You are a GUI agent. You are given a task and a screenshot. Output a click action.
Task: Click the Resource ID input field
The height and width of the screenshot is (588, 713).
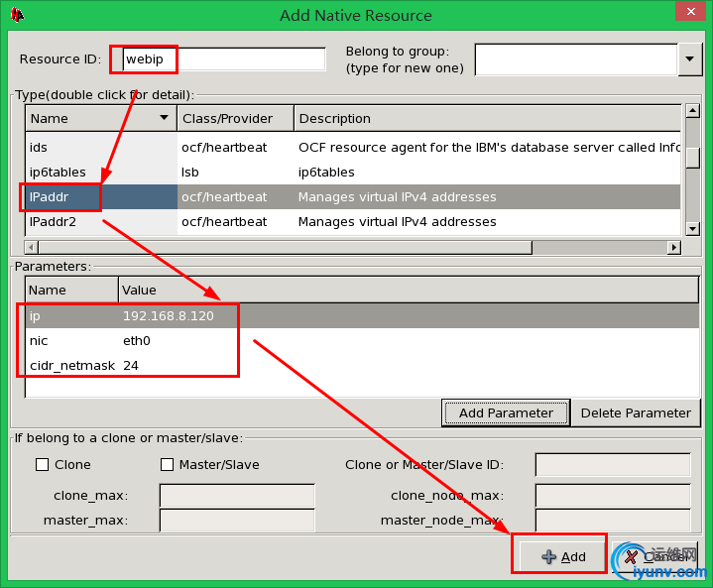(224, 59)
